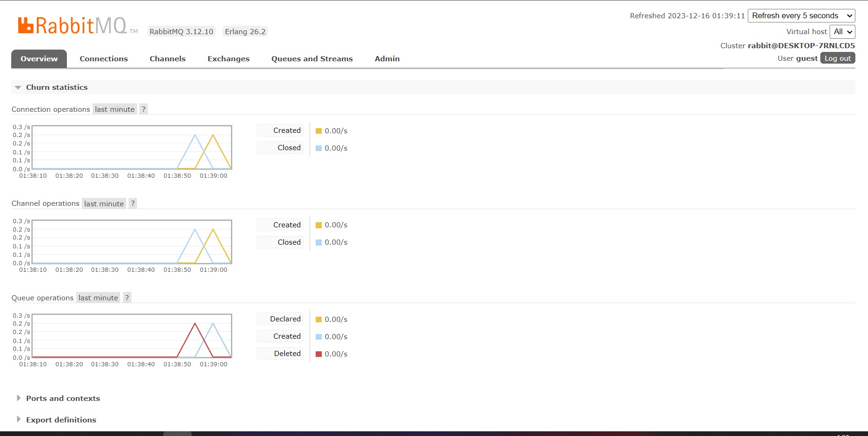
Task: Open the Virtual host dropdown
Action: (x=842, y=32)
